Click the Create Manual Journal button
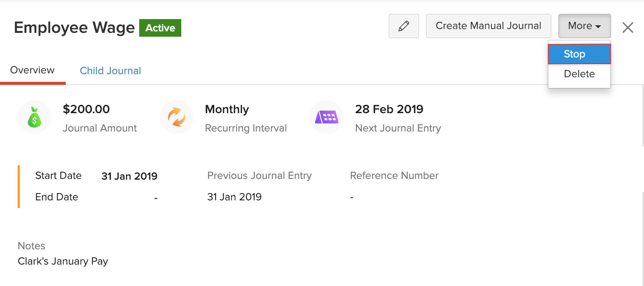 (x=488, y=26)
